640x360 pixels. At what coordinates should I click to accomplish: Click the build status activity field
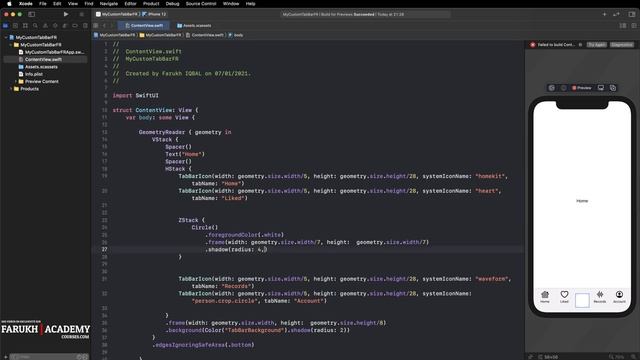(x=366, y=14)
